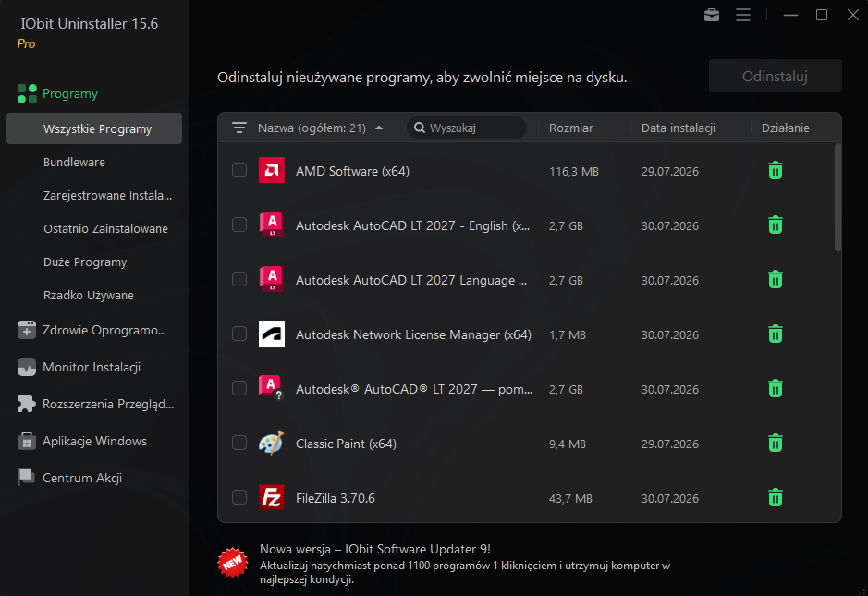Screen dimensions: 868x596
Task: Sort by Data instalacji column header
Action: tap(679, 128)
